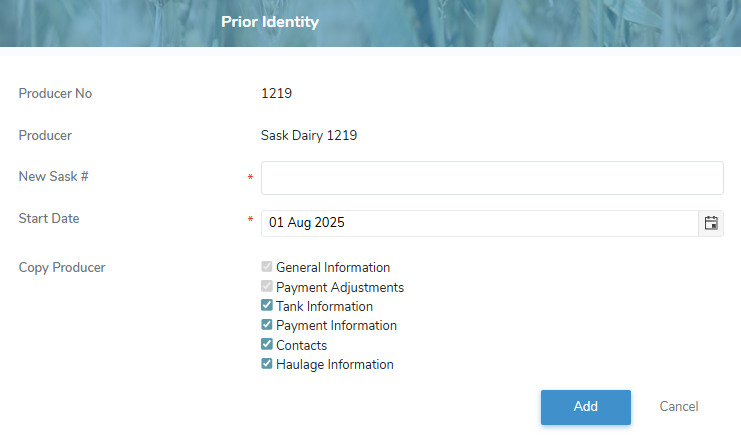The image size is (741, 437).
Task: Select the Producer field label
Action: click(x=45, y=135)
